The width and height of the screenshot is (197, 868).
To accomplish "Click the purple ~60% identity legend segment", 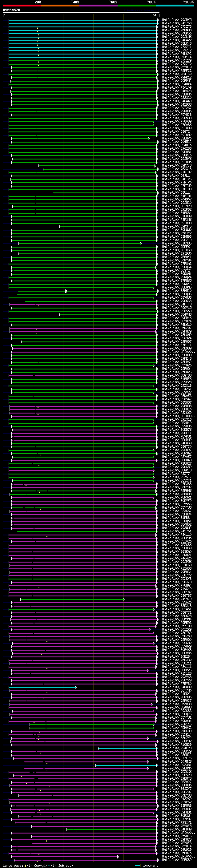I will [98, 6].
